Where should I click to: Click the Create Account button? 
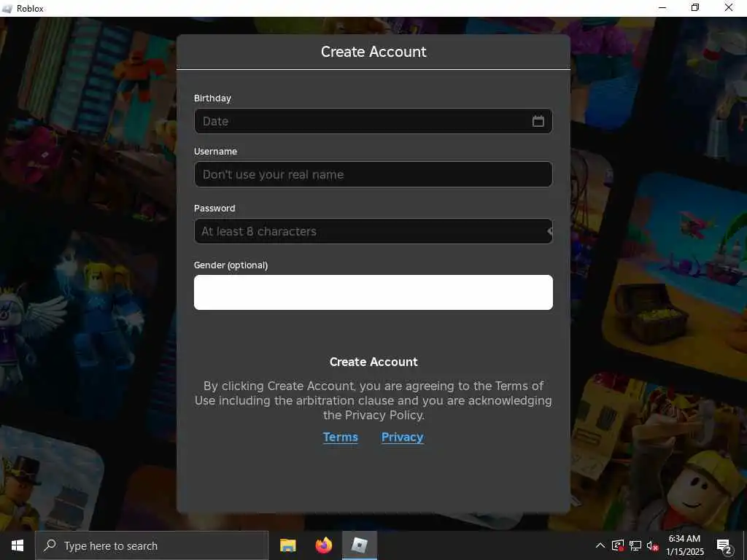tap(373, 362)
